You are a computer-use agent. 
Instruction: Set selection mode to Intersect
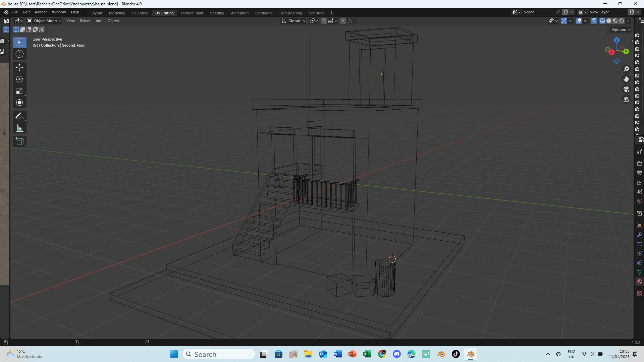[x=42, y=29]
